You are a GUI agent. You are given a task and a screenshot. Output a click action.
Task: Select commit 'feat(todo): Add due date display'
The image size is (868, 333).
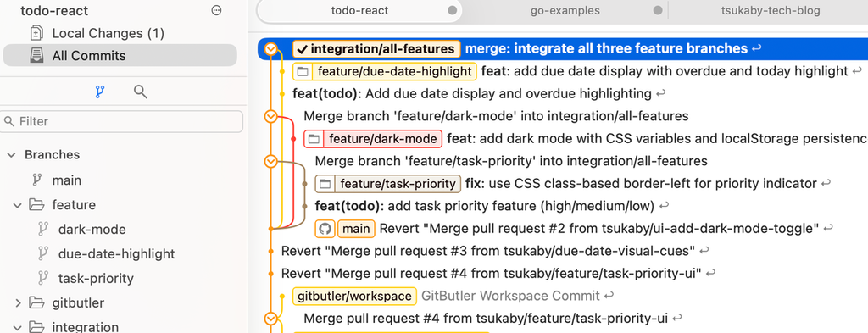click(471, 93)
